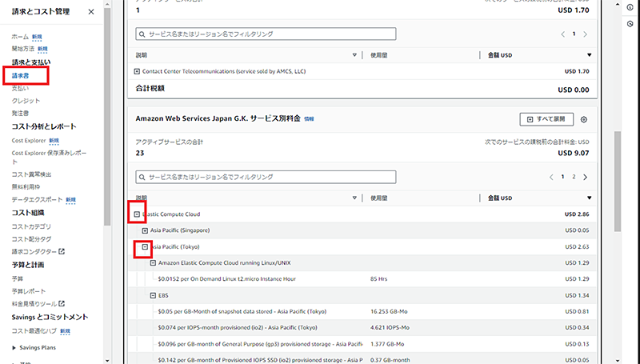This screenshot has width=640, height=364.
Task: Sort lower table by 説明 column
Action: [354, 198]
